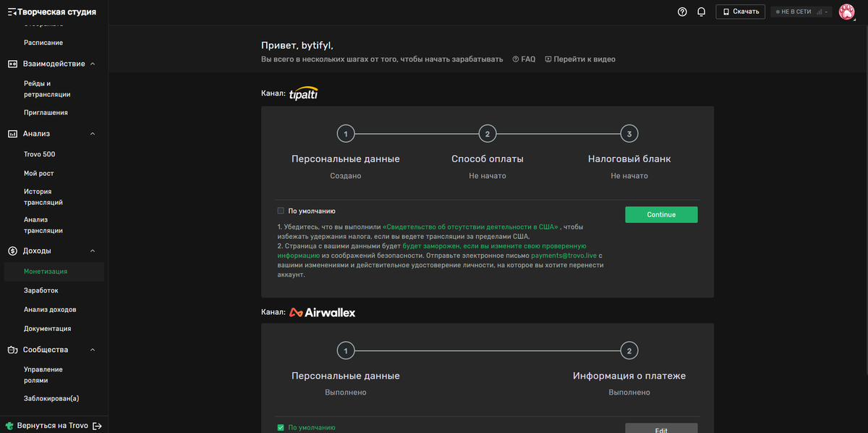Click the Взаимодействие section icon
Image resolution: width=868 pixels, height=433 pixels.
pos(12,64)
